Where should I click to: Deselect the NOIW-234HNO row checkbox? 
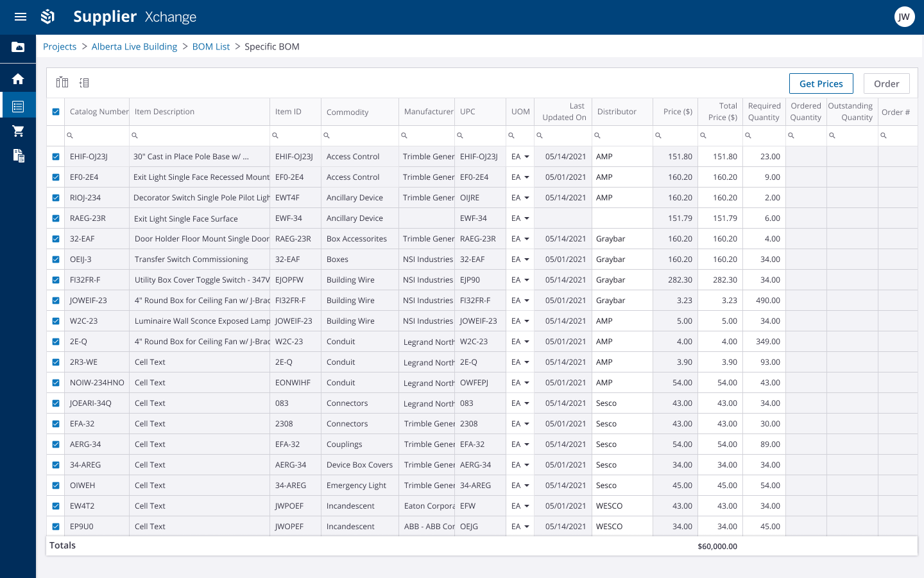56,383
